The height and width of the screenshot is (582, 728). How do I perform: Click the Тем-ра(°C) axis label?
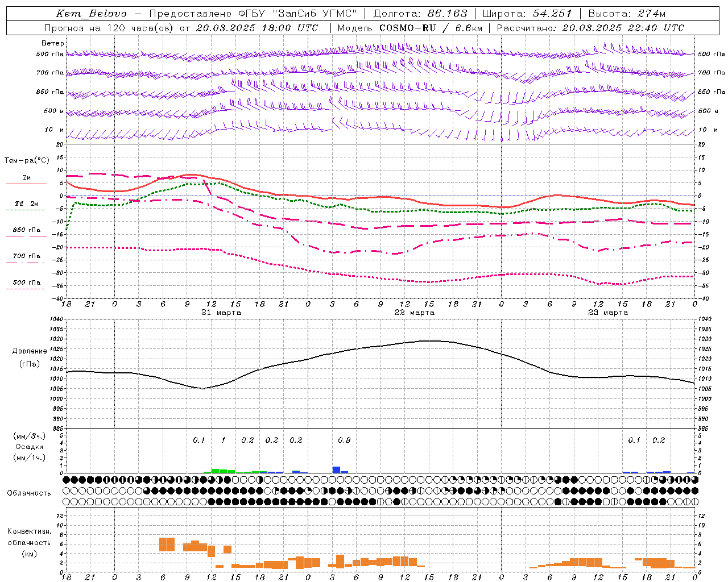(x=27, y=161)
